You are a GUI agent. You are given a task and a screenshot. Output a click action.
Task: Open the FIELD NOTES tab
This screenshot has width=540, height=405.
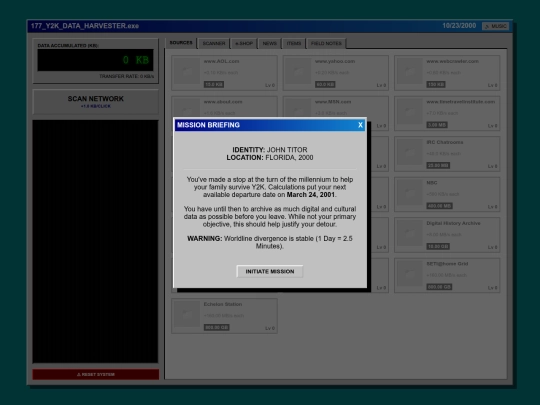(x=326, y=43)
